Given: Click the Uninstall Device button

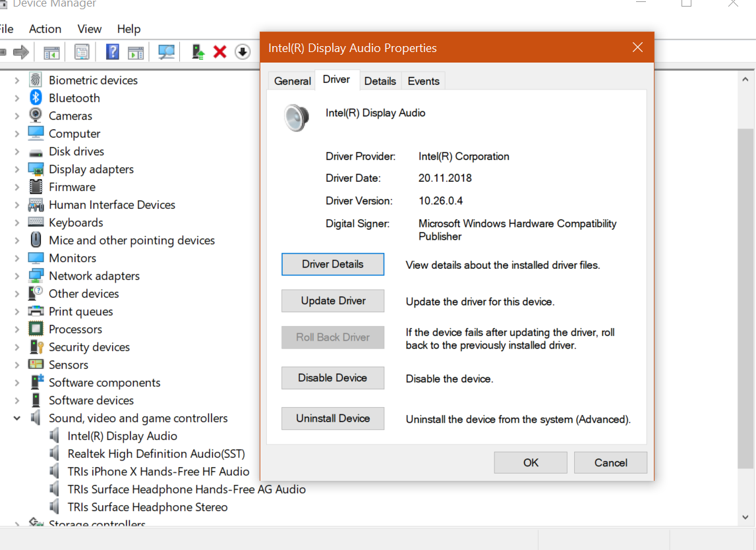Looking at the screenshot, I should point(333,418).
